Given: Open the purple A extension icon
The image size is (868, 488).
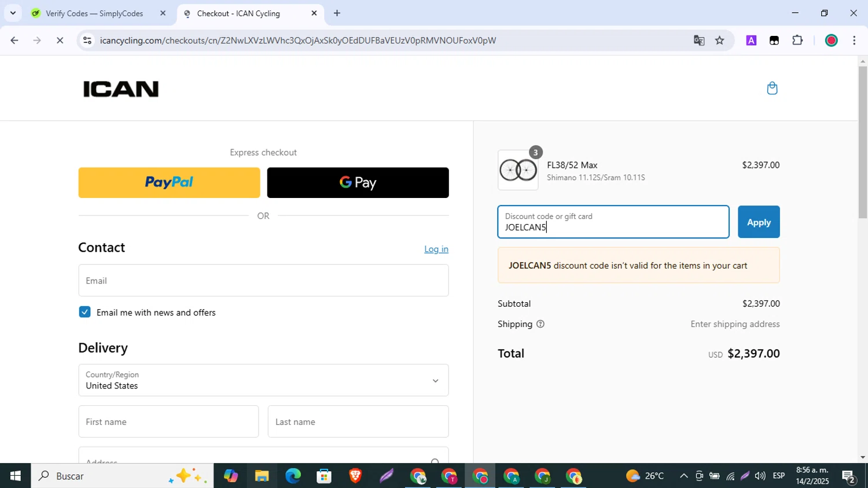Looking at the screenshot, I should click(x=751, y=41).
